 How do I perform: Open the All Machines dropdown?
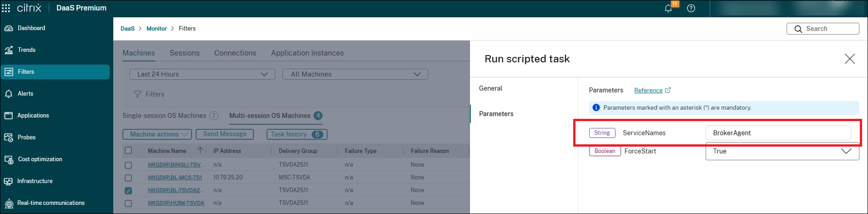pyautogui.click(x=355, y=74)
